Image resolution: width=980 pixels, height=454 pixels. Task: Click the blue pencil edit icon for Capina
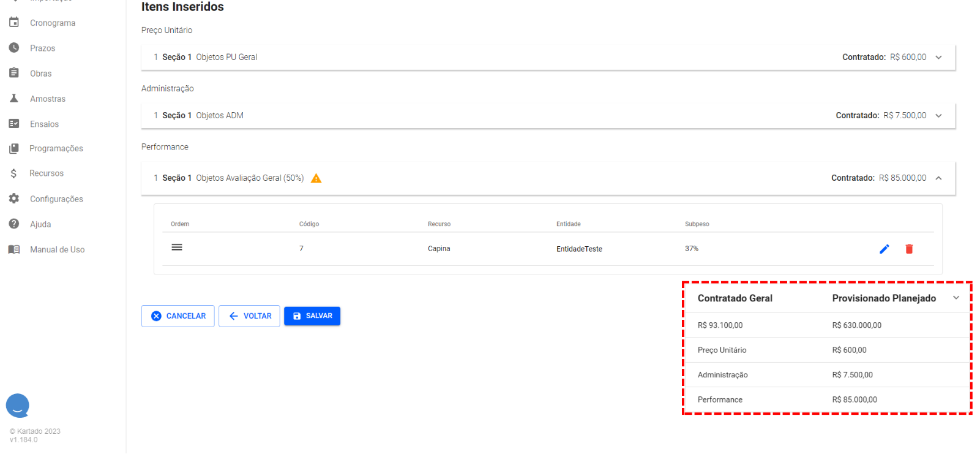[884, 249]
